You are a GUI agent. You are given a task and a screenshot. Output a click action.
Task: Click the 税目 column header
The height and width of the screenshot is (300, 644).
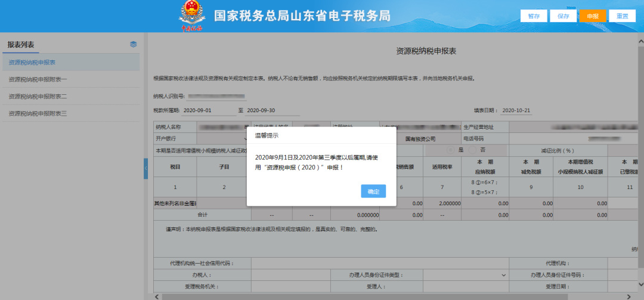pos(175,167)
